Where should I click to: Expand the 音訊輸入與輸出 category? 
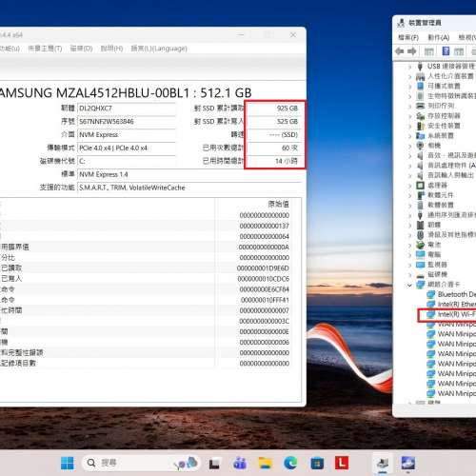tap(409, 175)
